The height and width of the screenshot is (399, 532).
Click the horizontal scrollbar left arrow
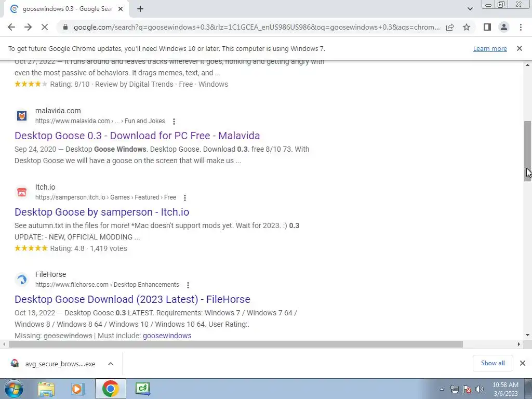coord(4,344)
